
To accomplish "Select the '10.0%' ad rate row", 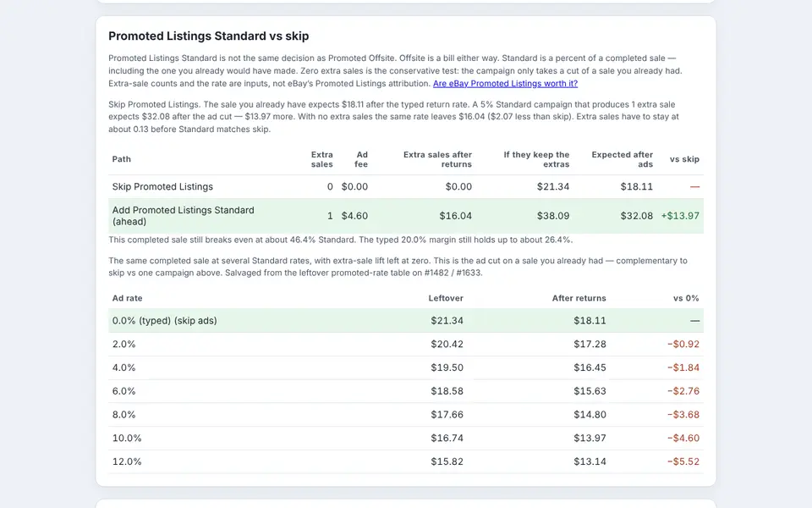I will (x=406, y=438).
